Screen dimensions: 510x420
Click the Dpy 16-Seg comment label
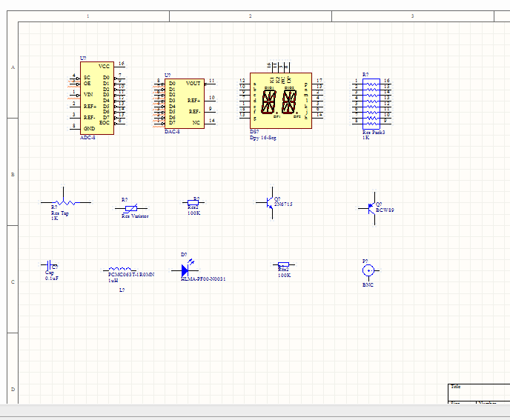pyautogui.click(x=263, y=138)
